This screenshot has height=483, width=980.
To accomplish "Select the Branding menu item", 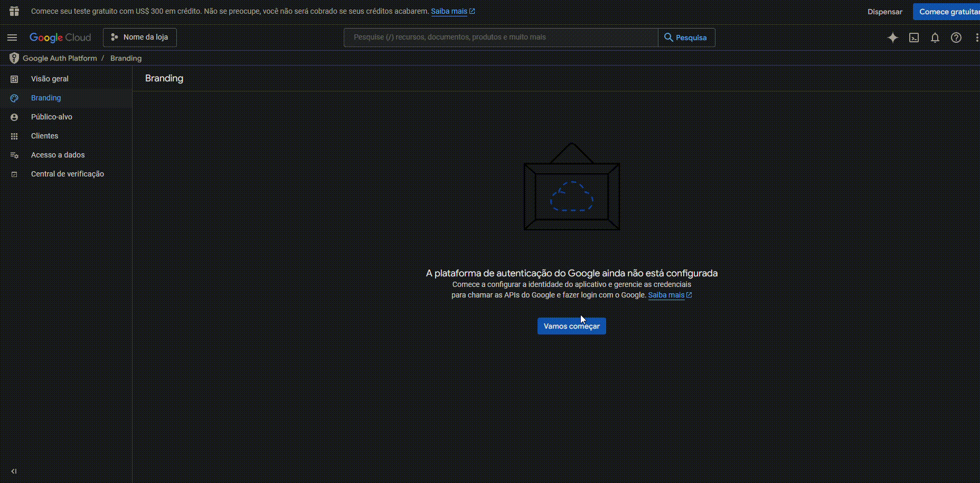I will pos(66,98).
